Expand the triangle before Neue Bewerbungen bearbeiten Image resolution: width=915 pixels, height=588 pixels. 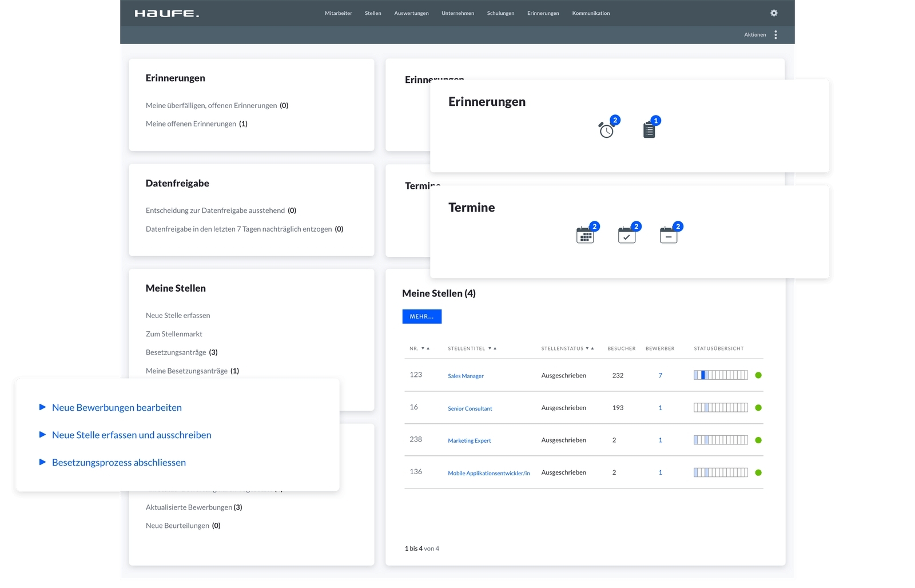[42, 407]
